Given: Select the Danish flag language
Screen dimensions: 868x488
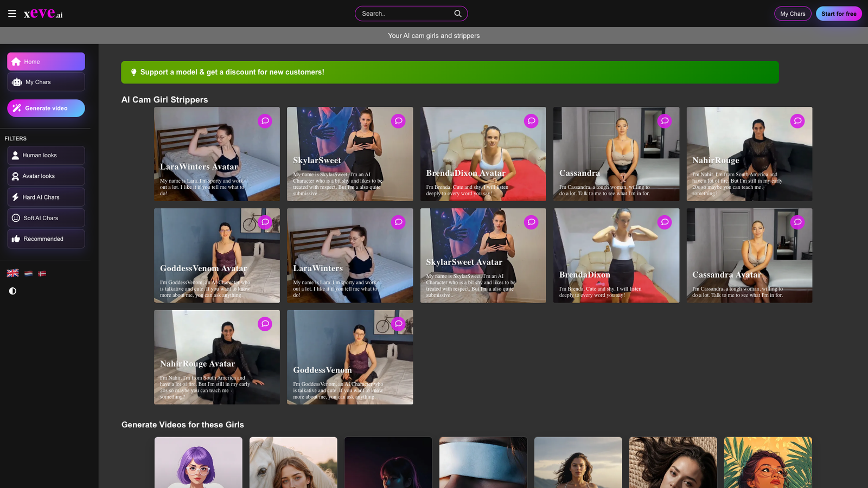Looking at the screenshot, I should pos(42,274).
